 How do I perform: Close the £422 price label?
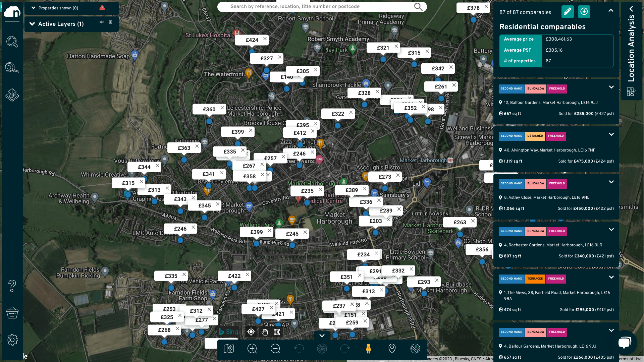coord(247,275)
